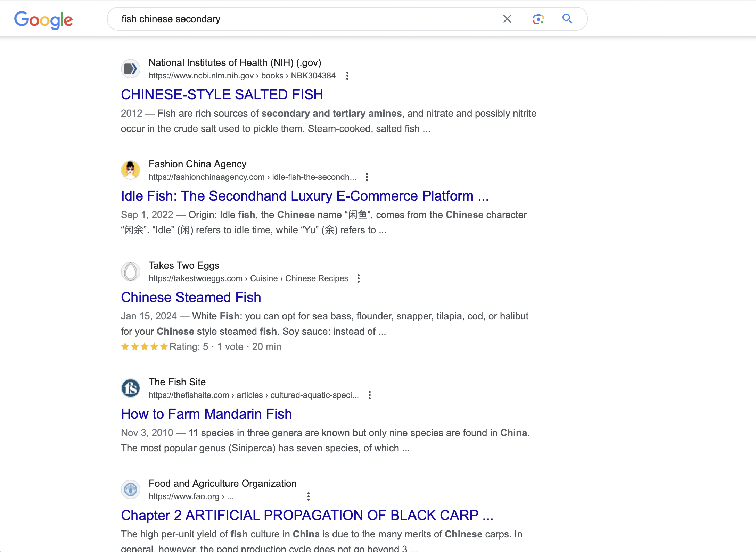Screen dimensions: 756x552
Task: Open the Chinese Steamed Fish recipe link
Action: [191, 297]
